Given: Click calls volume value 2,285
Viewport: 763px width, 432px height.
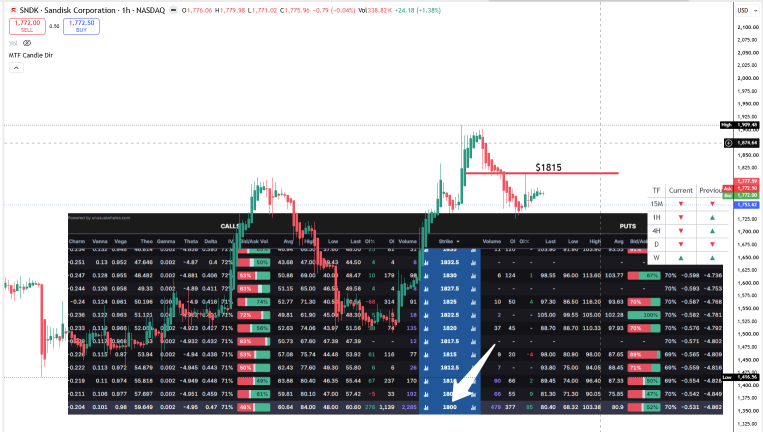Looking at the screenshot, I should coord(409,407).
